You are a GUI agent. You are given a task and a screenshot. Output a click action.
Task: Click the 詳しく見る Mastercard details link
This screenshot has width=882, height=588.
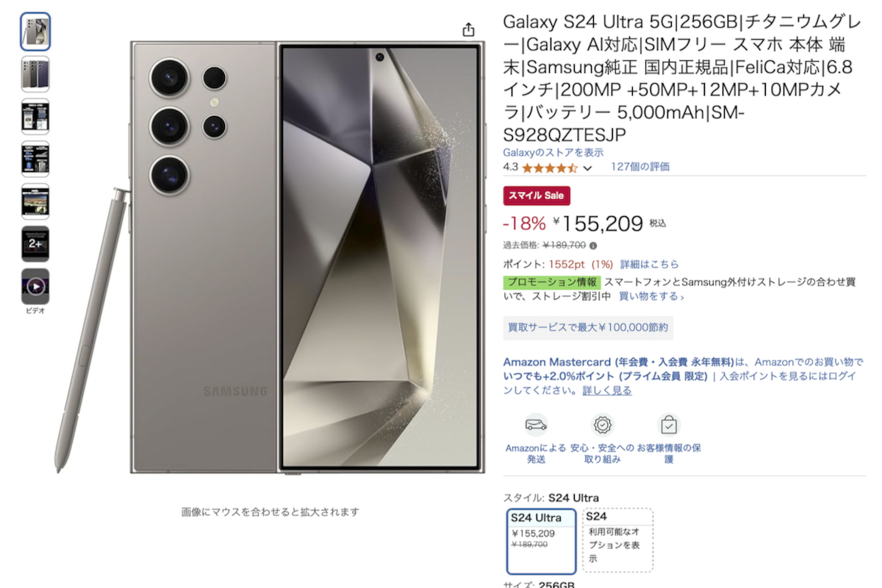(607, 390)
